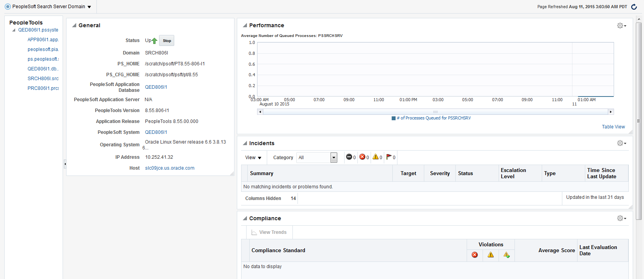
Task: Click the critical violations column icon
Action: pos(474,255)
